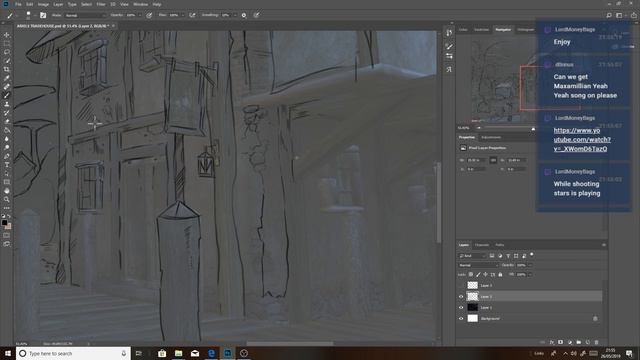Viewport: 640px width, 360px height.
Task: Toggle pressure for opacity button
Action: point(149,15)
